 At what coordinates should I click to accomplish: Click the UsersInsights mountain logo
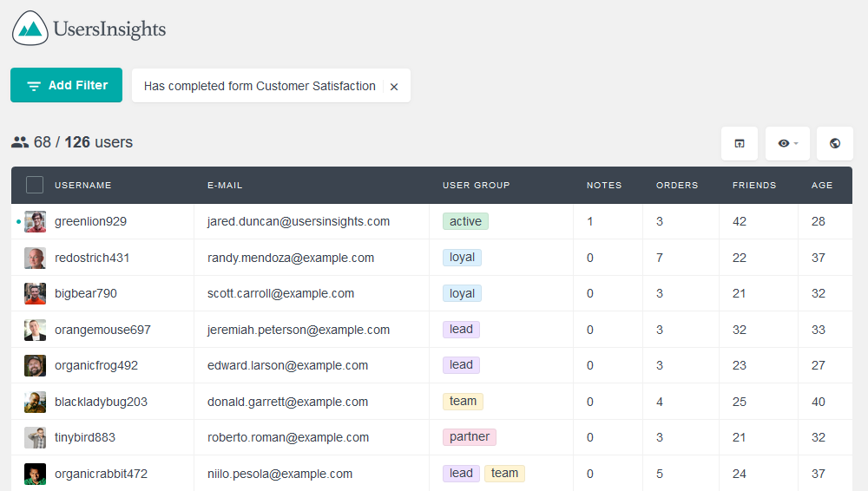(x=30, y=29)
